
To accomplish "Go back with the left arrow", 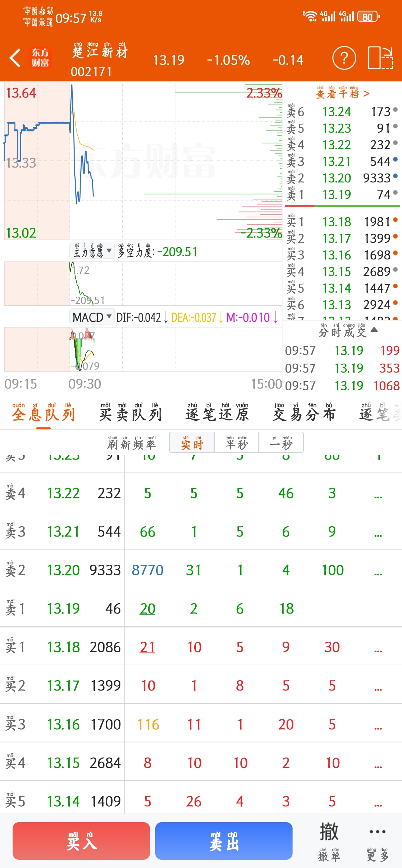I will [x=15, y=58].
